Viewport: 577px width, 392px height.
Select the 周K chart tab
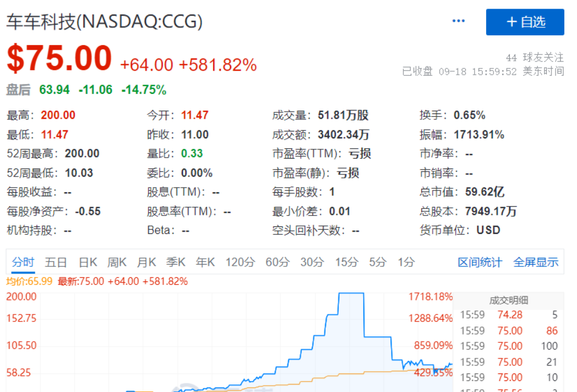point(116,262)
